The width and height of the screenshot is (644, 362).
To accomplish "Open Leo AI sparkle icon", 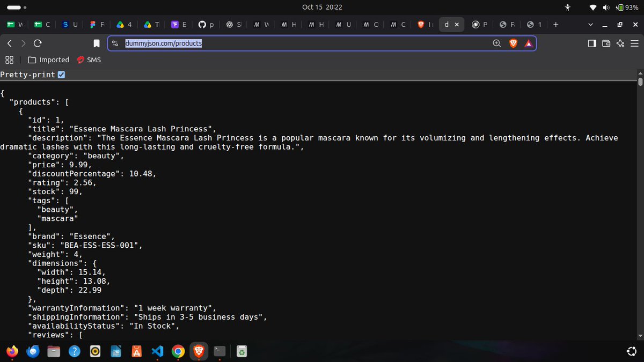I will [x=621, y=43].
